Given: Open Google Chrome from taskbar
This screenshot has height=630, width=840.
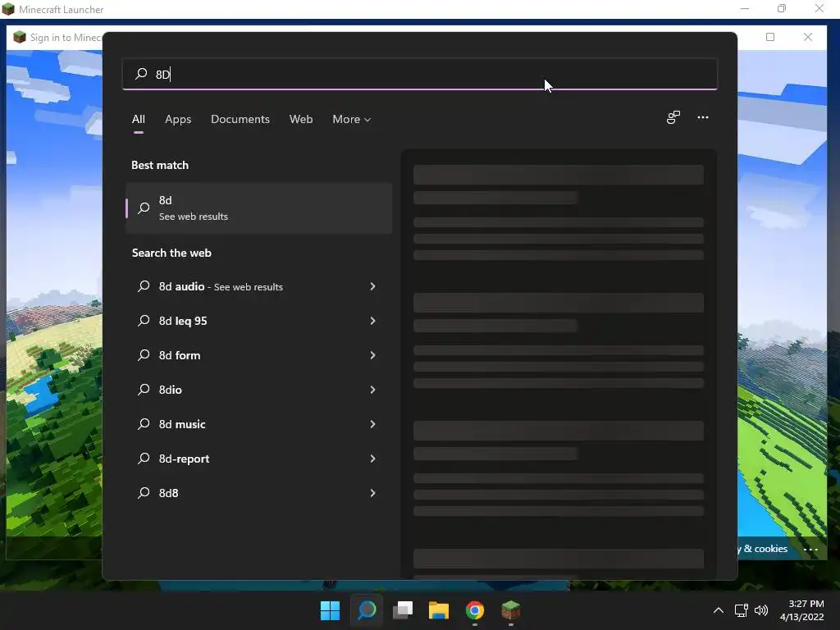Looking at the screenshot, I should tap(475, 610).
